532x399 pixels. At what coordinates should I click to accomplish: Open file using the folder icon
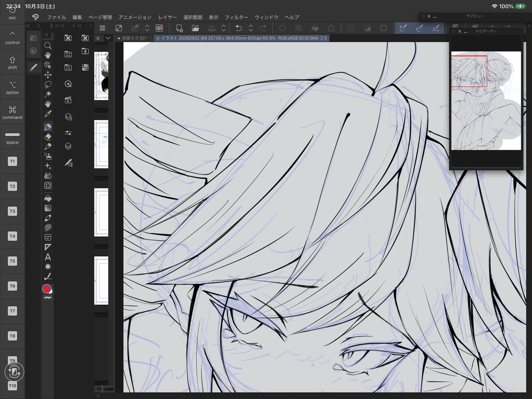pyautogui.click(x=196, y=28)
